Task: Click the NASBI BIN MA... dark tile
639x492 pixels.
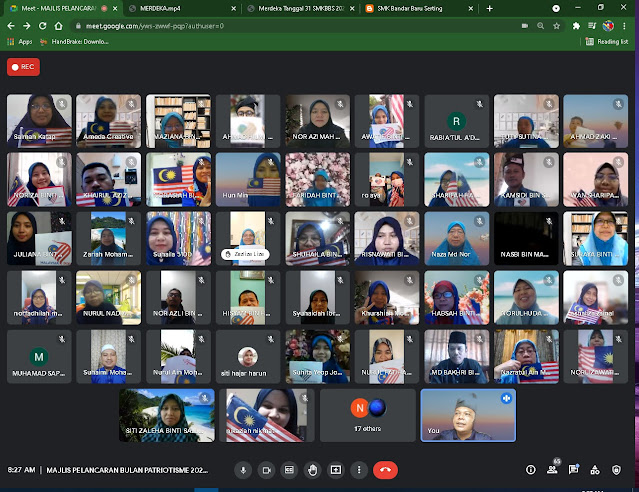Action: coord(526,238)
